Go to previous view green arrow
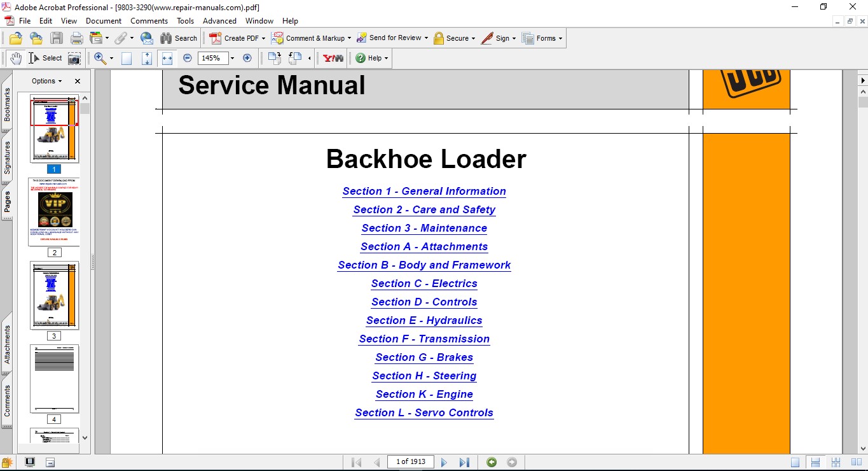 click(x=492, y=462)
